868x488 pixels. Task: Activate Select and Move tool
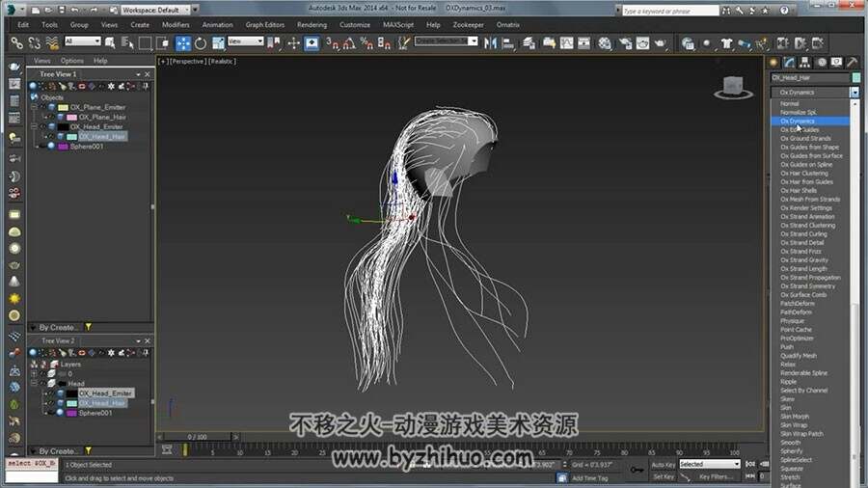(x=182, y=43)
